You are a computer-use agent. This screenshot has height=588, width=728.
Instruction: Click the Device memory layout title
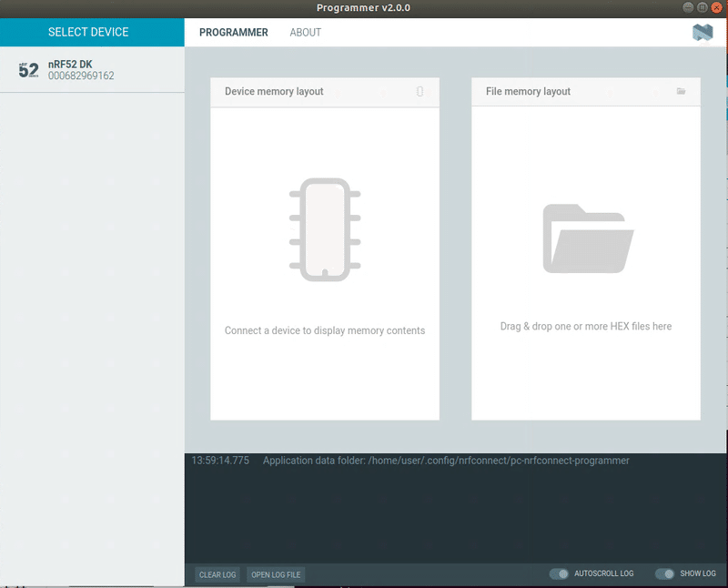click(x=274, y=92)
